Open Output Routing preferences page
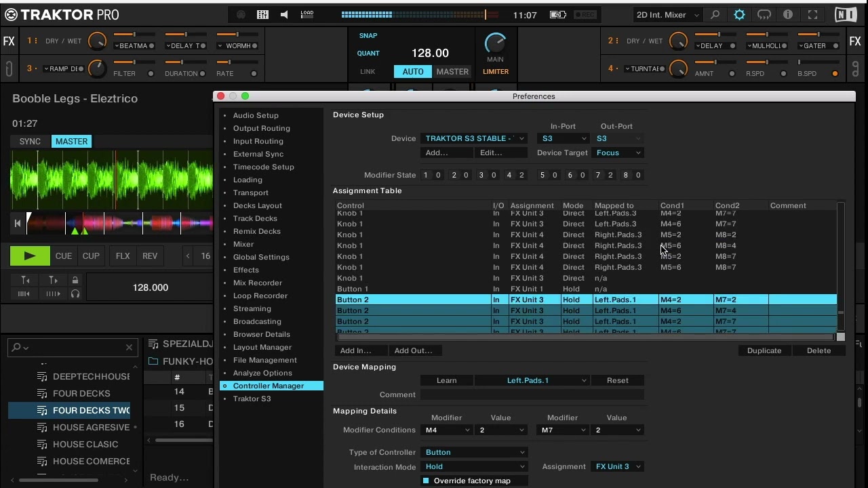Image resolution: width=868 pixels, height=488 pixels. tap(262, 128)
